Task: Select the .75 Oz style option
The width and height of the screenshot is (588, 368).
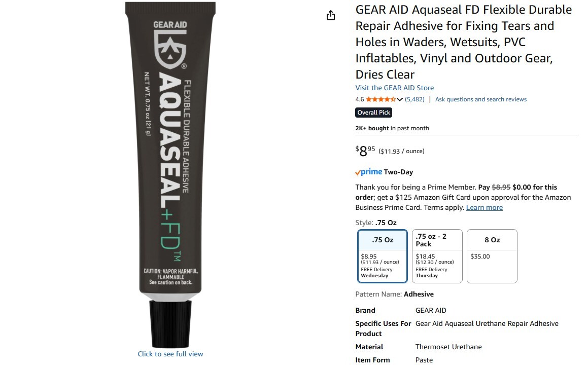Action: tap(383, 256)
